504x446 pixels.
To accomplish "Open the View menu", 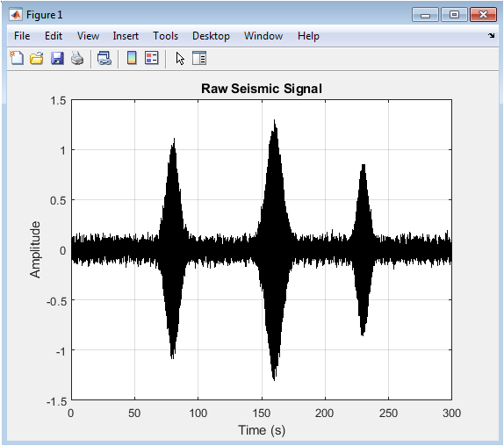I will tap(88, 36).
